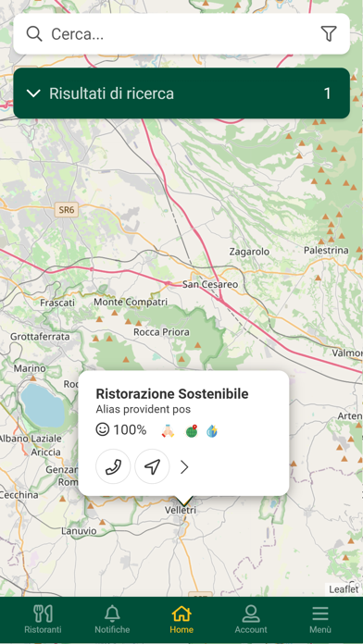Click the Ariccia map label

point(45,452)
